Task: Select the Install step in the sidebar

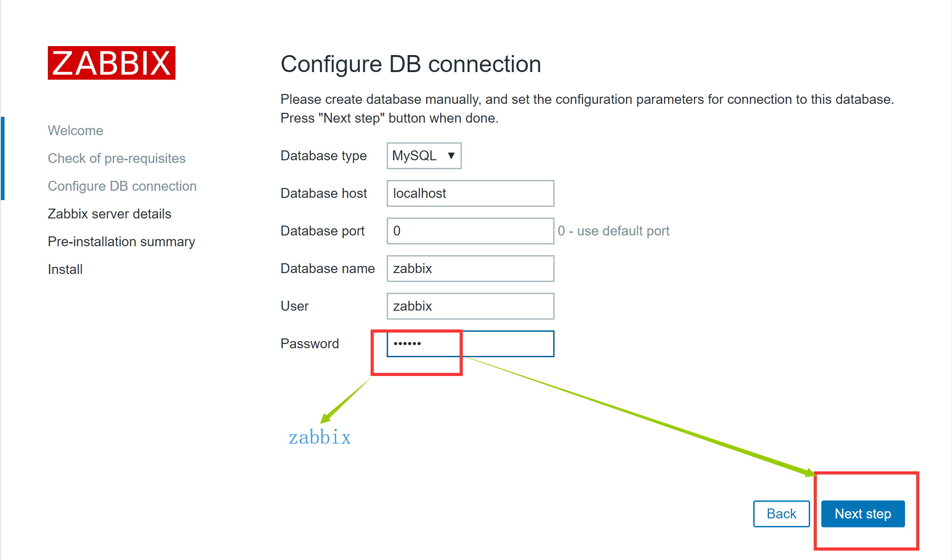Action: click(65, 269)
